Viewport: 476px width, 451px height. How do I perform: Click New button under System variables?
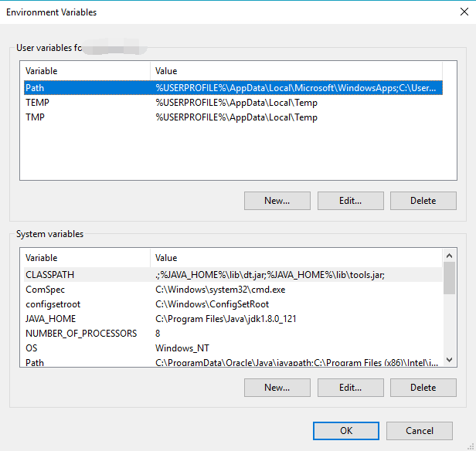[277, 387]
